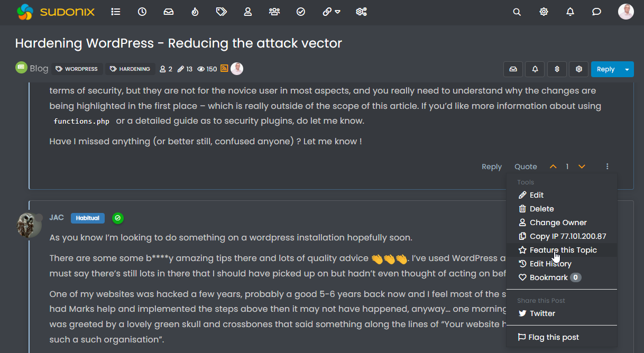Image resolution: width=644 pixels, height=353 pixels.
Task: Click the blue Reply button
Action: point(605,69)
